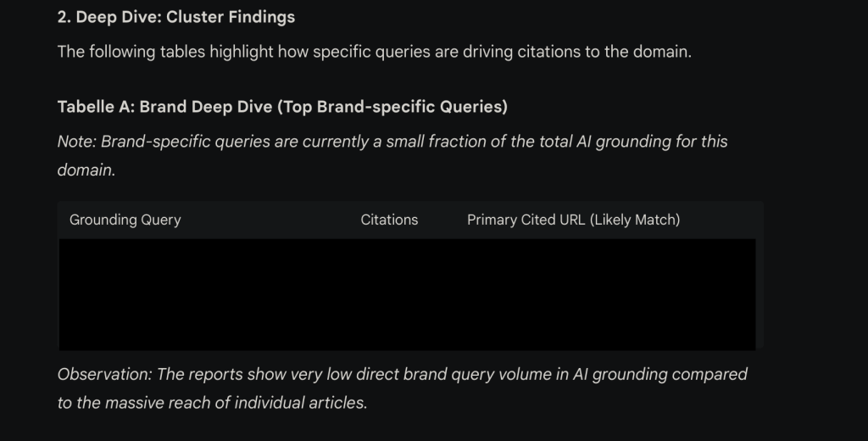
Task: Click inside the blacked-out table body
Action: 407,293
